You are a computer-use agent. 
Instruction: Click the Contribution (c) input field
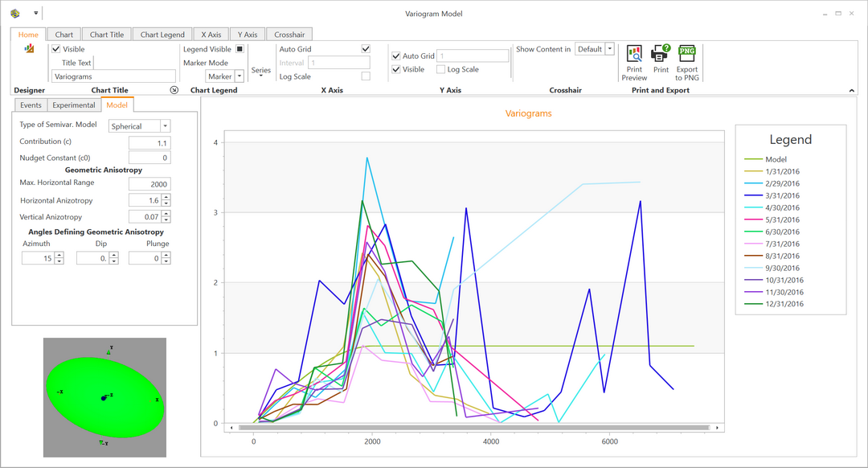149,143
